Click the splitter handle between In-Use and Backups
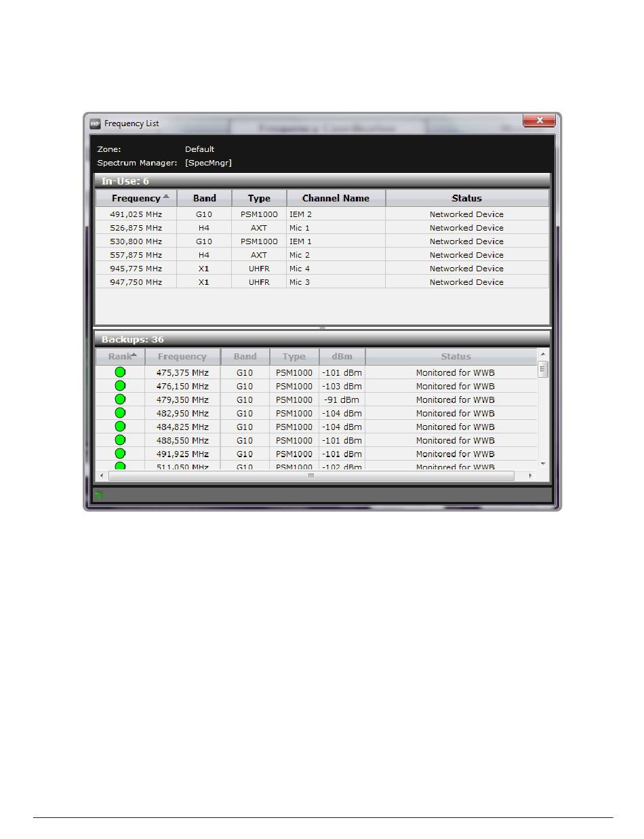This screenshot has width=644, height=839. click(323, 328)
